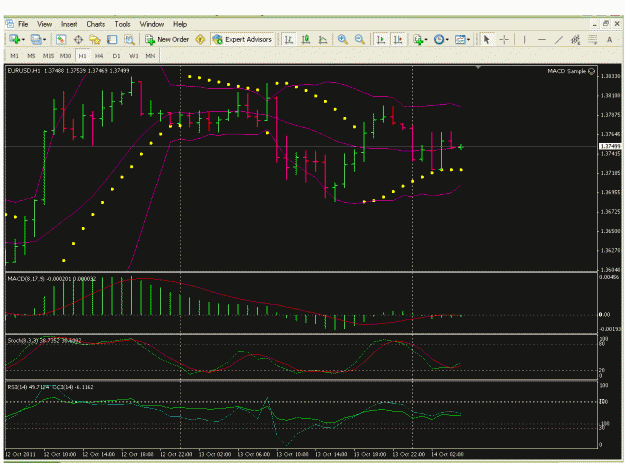Click the current price label 1.37499
Image resolution: width=625 pixels, height=463 pixels.
click(610, 147)
